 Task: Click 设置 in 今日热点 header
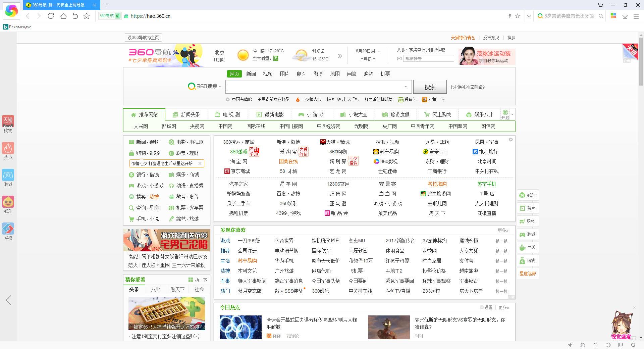point(486,307)
